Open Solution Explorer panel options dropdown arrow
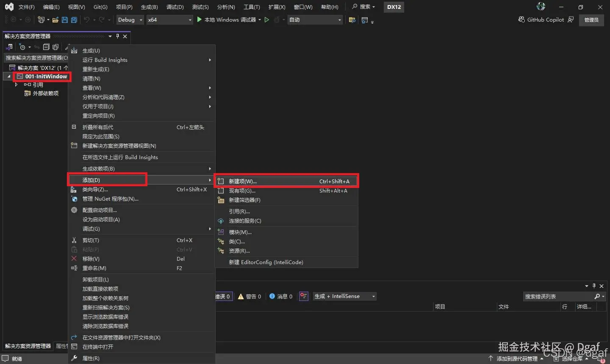The width and height of the screenshot is (610, 364). coord(110,36)
